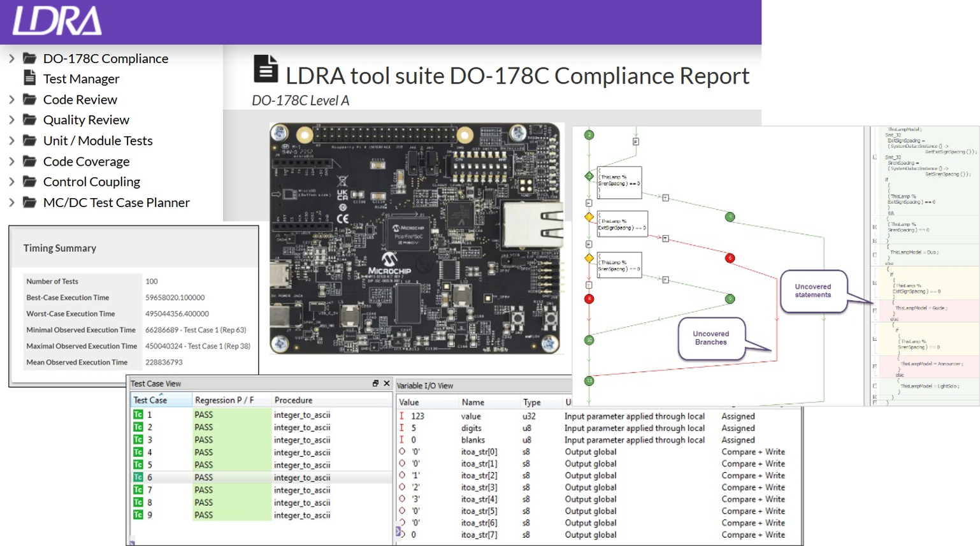Click Tc icon for test case 3
This screenshot has width=980, height=546.
(138, 440)
